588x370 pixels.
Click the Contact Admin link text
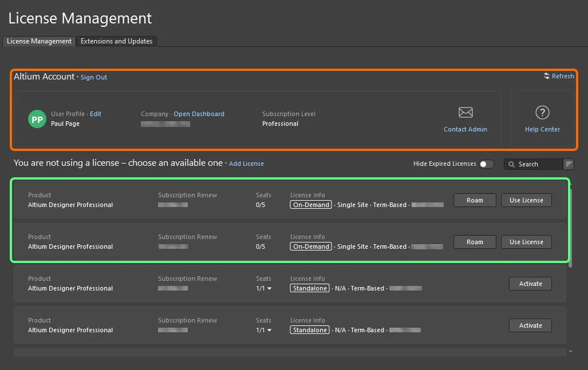pyautogui.click(x=465, y=129)
